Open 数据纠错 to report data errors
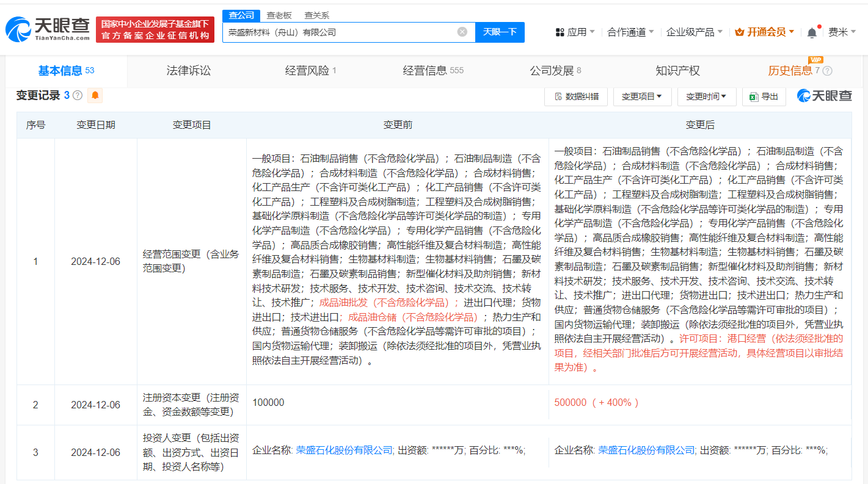 pos(575,96)
